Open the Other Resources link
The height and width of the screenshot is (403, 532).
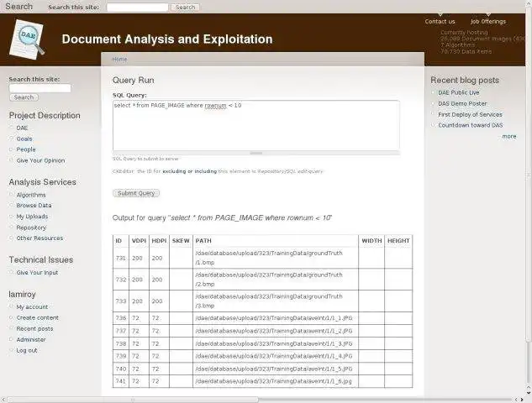pyautogui.click(x=40, y=238)
